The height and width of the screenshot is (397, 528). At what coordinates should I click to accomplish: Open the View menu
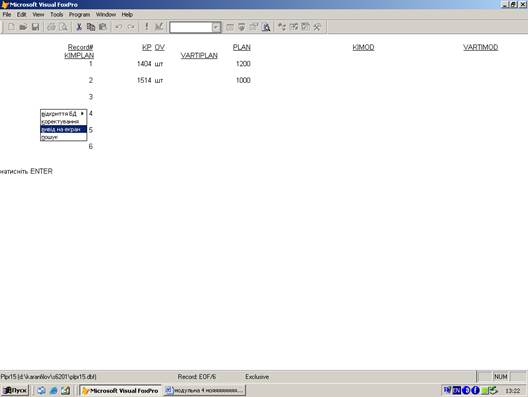pyautogui.click(x=38, y=14)
